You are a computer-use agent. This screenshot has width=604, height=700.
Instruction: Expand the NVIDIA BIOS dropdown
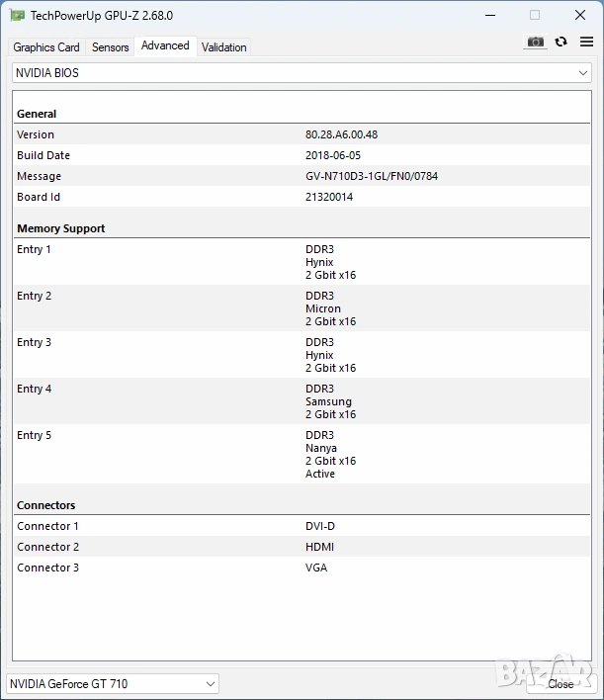301,73
